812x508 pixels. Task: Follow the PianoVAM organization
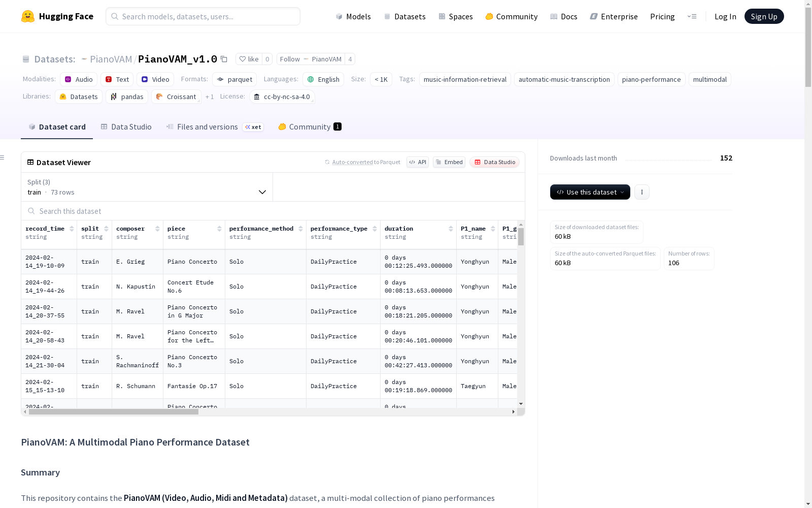click(311, 59)
